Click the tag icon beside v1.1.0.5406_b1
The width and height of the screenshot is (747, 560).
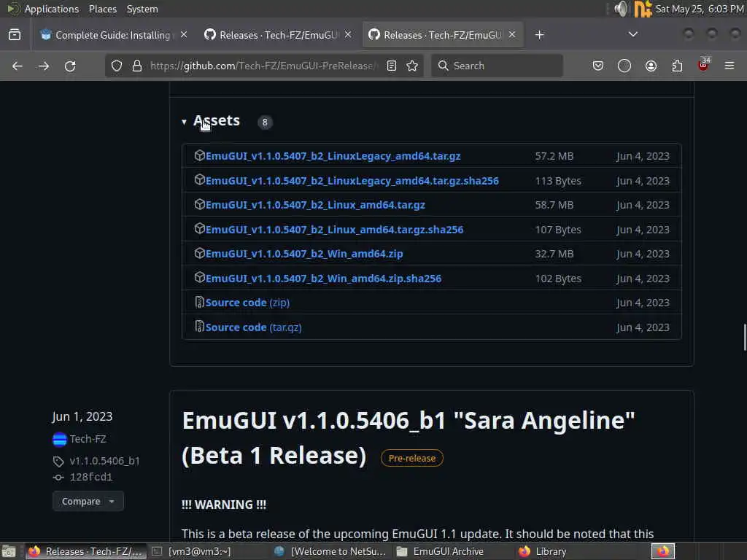click(x=58, y=462)
